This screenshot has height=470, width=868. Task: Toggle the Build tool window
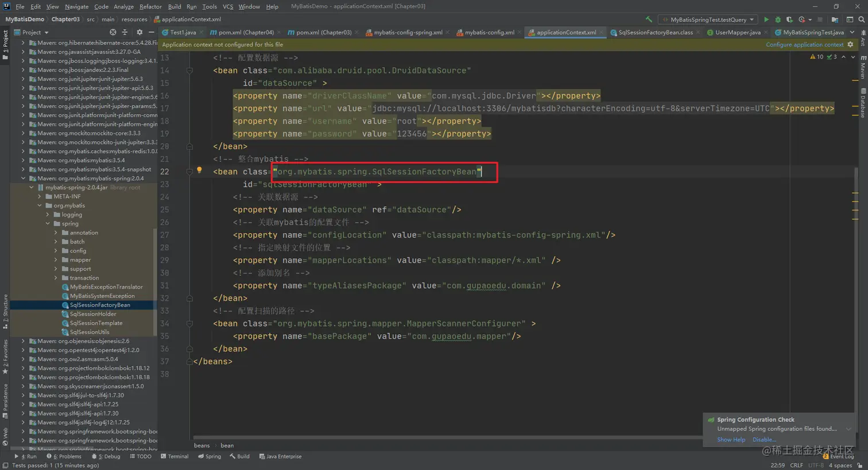point(239,456)
